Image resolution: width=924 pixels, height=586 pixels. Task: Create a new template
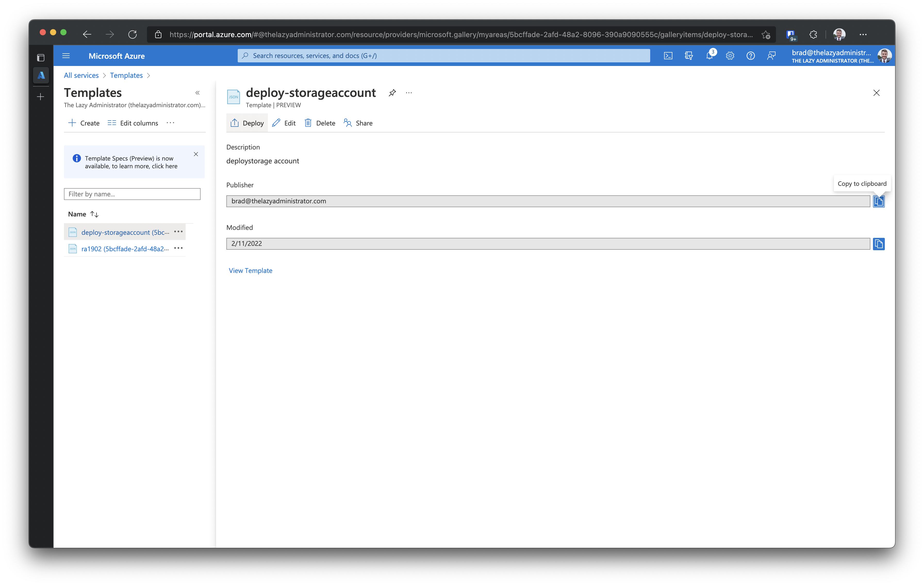(84, 123)
